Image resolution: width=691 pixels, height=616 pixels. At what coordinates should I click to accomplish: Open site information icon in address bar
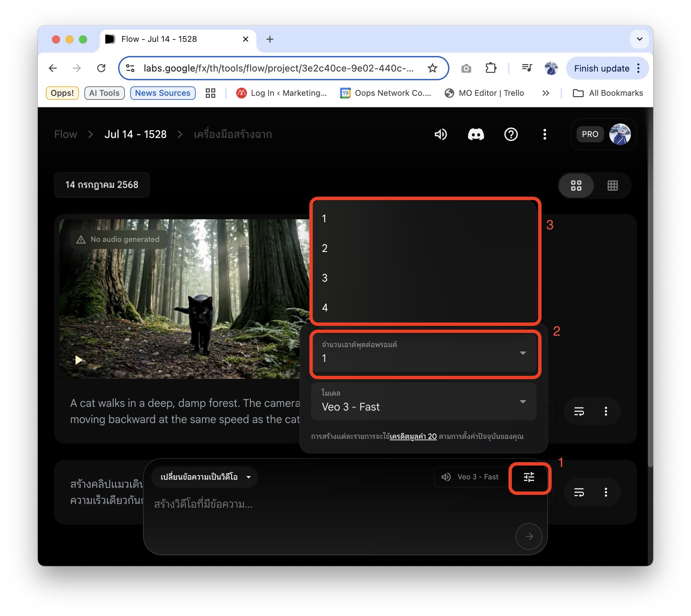click(131, 68)
